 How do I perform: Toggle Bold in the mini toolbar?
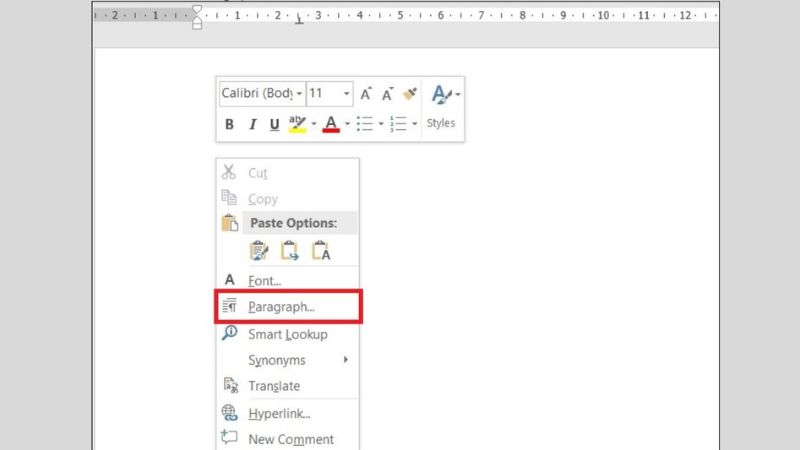coord(229,124)
